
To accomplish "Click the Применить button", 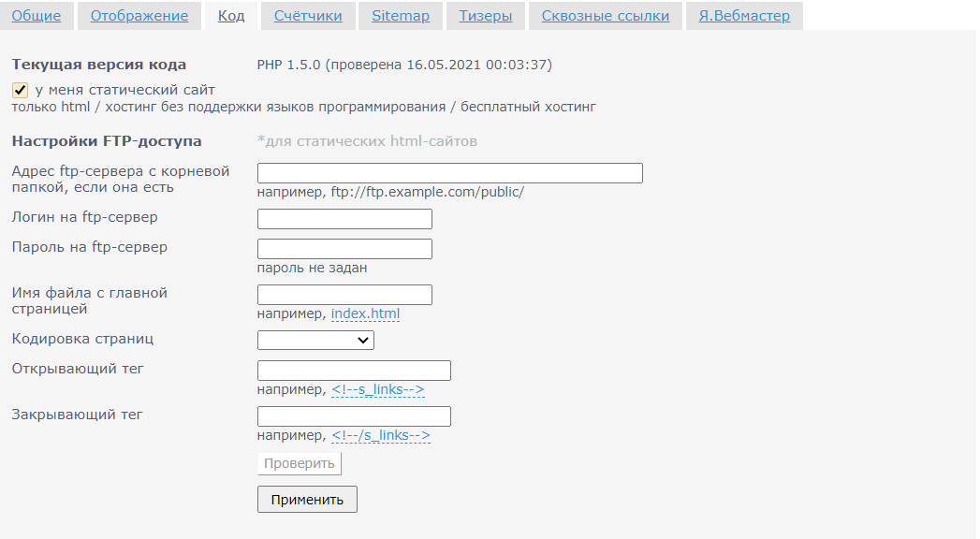I will pyautogui.click(x=308, y=500).
